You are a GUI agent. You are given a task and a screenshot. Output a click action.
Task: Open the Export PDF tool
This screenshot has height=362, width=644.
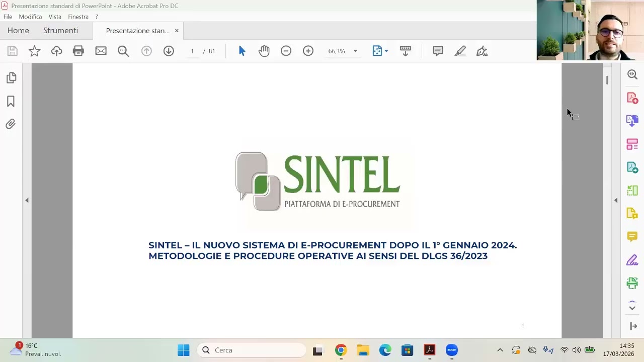[632, 121]
